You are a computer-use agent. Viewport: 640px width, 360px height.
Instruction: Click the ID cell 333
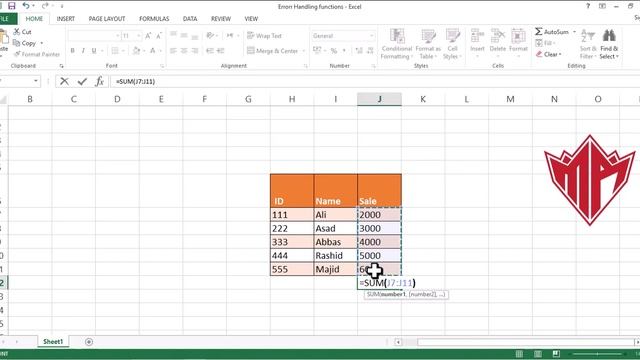292,242
